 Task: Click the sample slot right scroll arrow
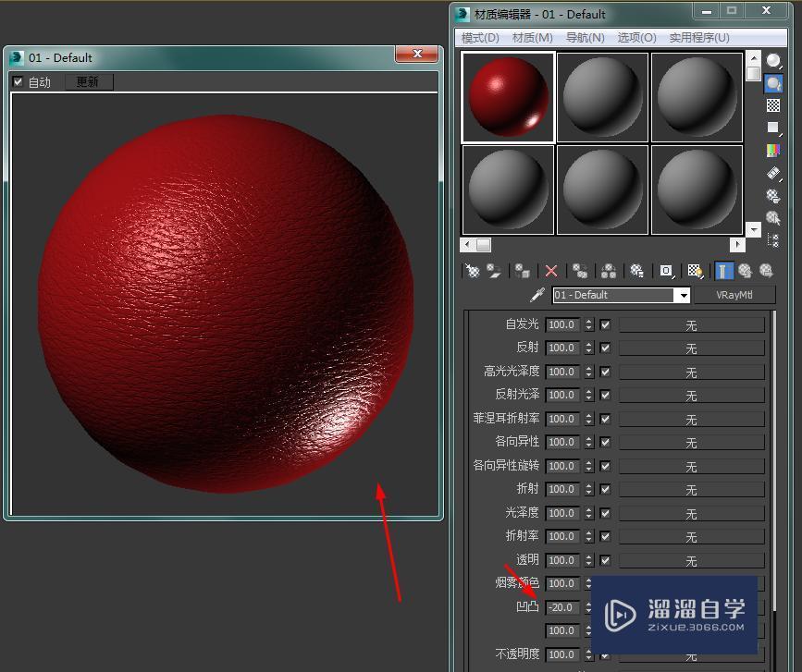[736, 244]
